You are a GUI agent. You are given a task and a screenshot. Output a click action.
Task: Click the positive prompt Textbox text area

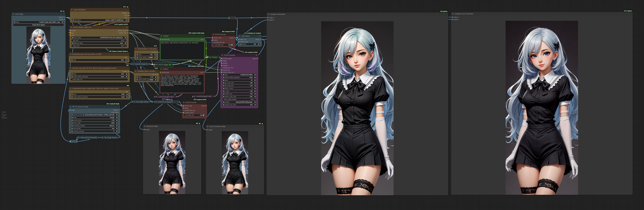(x=182, y=50)
